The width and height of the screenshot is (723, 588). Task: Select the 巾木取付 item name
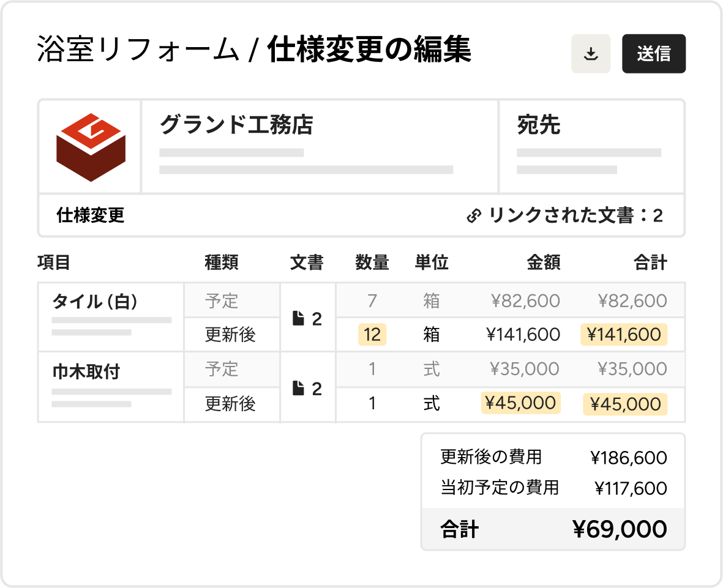click(x=86, y=371)
